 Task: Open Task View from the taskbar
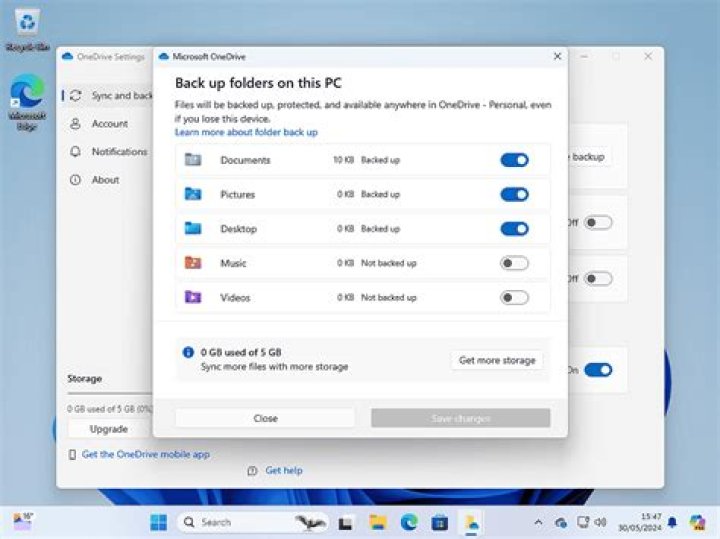[345, 523]
